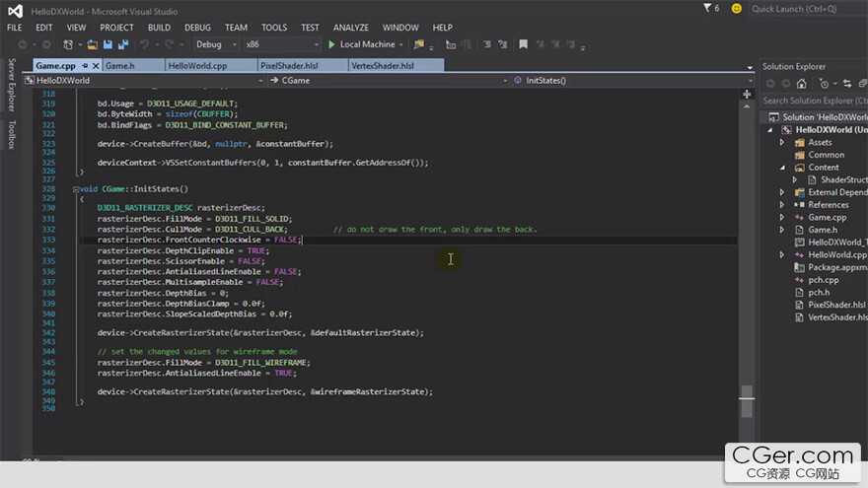Viewport: 868px width, 488px height.
Task: Select Common folder in Solution Explorer
Action: point(826,155)
